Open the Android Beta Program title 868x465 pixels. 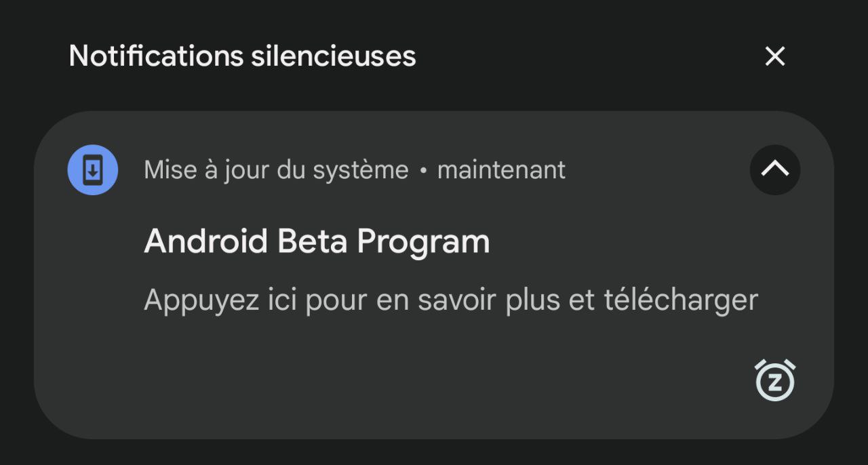pyautogui.click(x=317, y=241)
